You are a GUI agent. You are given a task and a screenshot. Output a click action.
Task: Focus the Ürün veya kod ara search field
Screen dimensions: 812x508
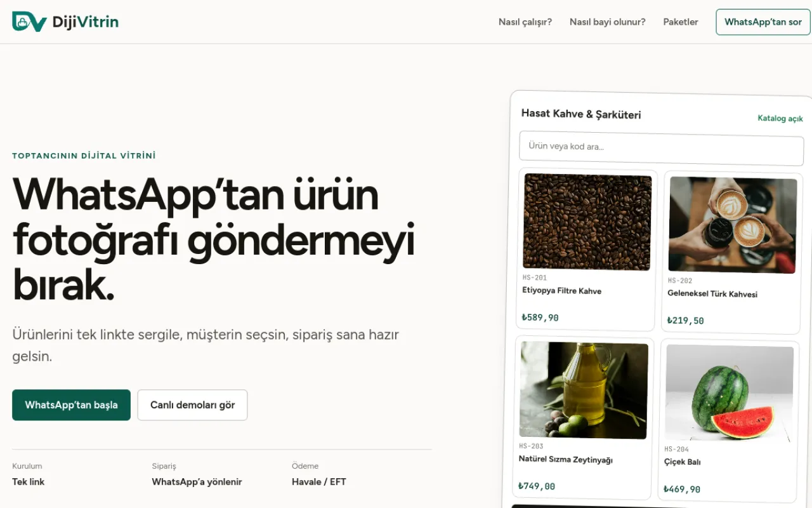[661, 148]
